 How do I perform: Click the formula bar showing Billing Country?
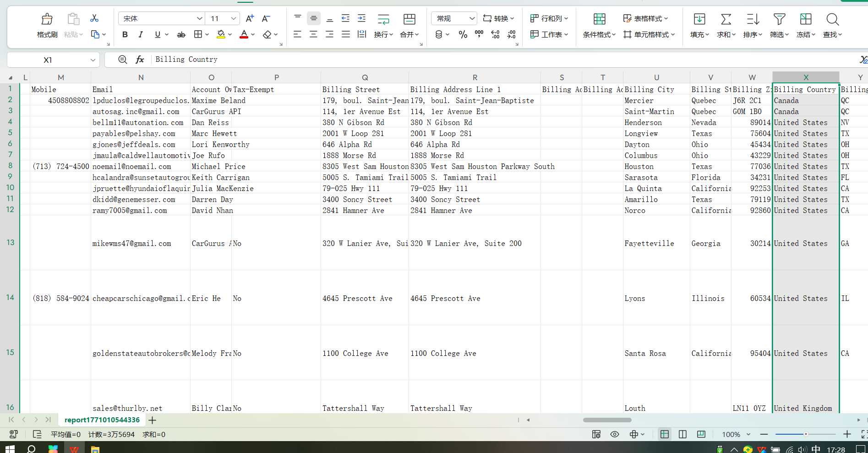504,60
